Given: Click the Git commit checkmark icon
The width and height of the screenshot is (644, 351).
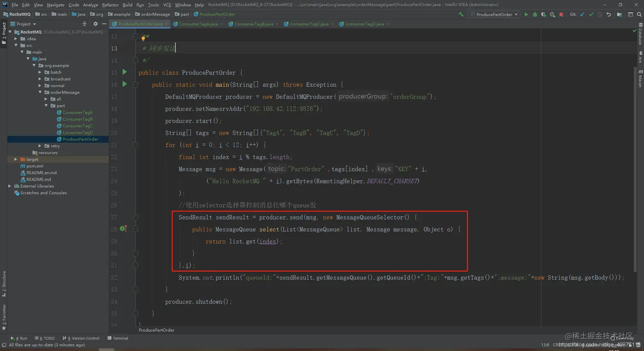Looking at the screenshot, I should (x=591, y=14).
